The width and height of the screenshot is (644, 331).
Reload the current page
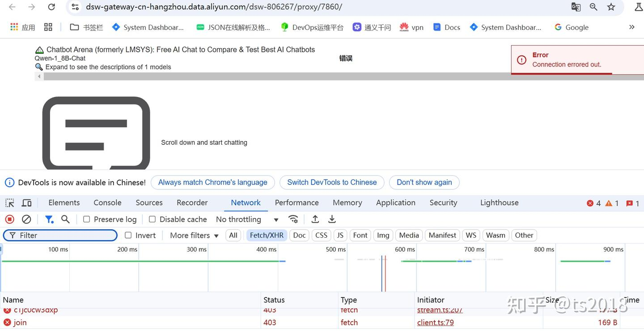pyautogui.click(x=51, y=7)
